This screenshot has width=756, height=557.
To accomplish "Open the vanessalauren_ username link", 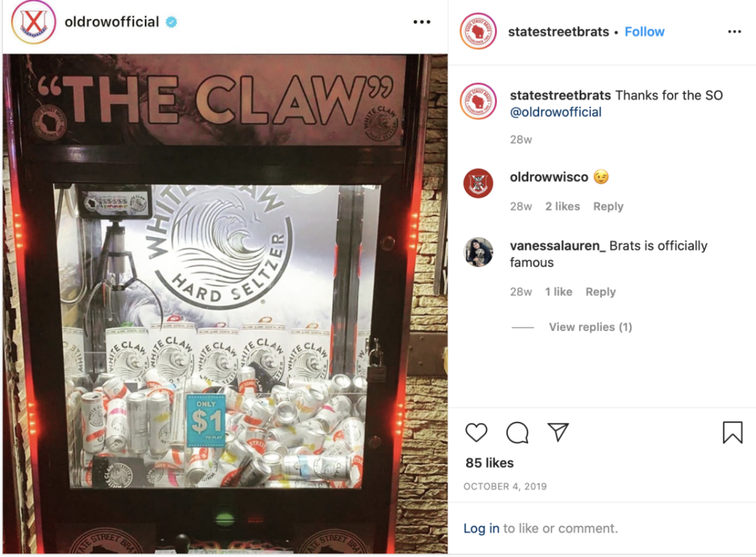I will pos(558,246).
